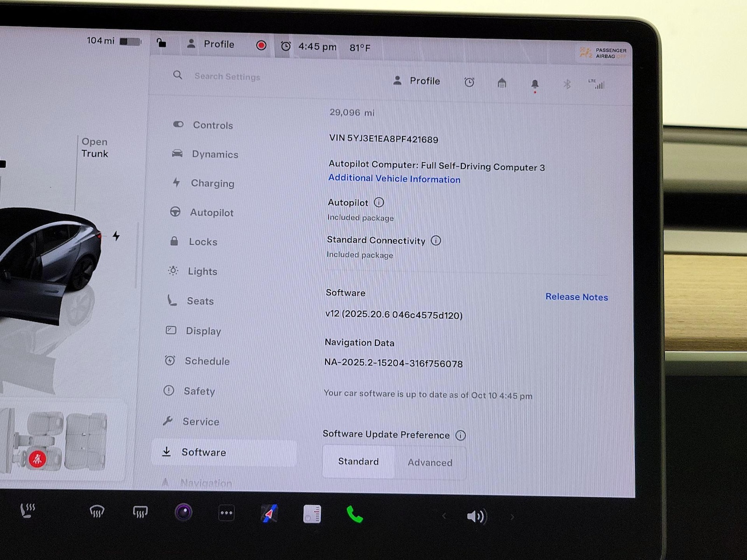The height and width of the screenshot is (560, 747).
Task: Select Advanced software update preference
Action: point(430,462)
